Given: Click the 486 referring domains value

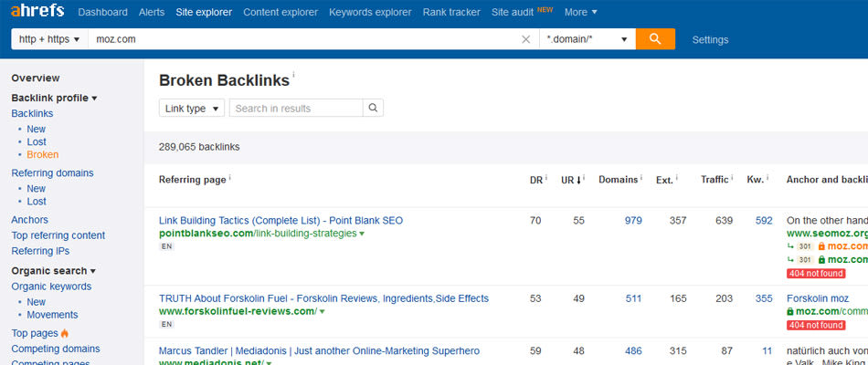Looking at the screenshot, I should [633, 351].
